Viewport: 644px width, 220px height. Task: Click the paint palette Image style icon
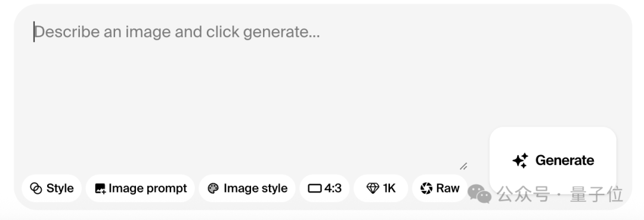click(213, 188)
